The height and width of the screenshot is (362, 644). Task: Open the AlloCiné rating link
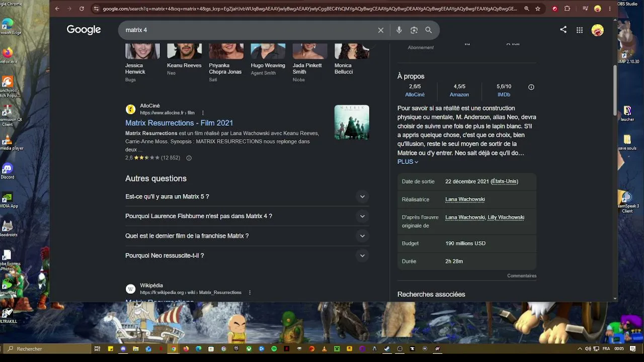point(415,95)
